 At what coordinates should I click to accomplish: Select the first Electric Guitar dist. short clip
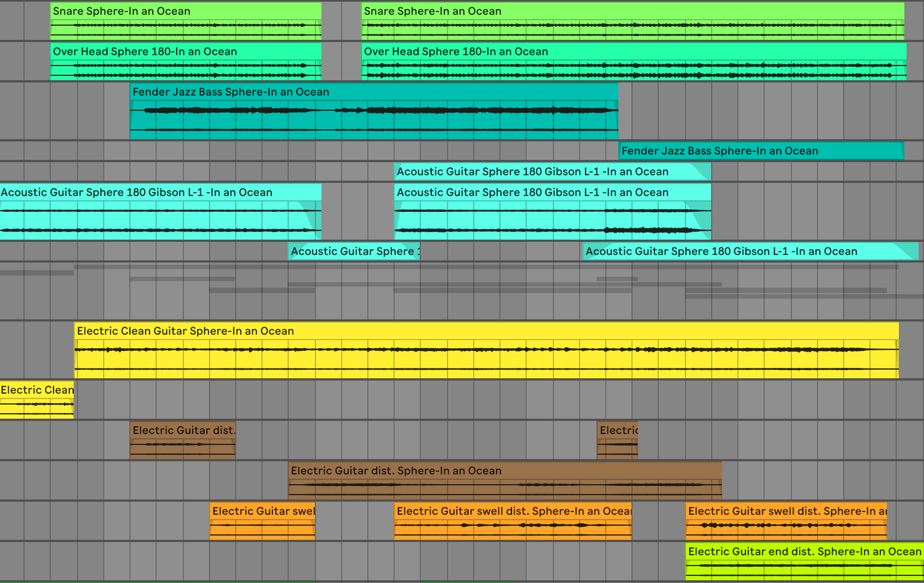(183, 440)
